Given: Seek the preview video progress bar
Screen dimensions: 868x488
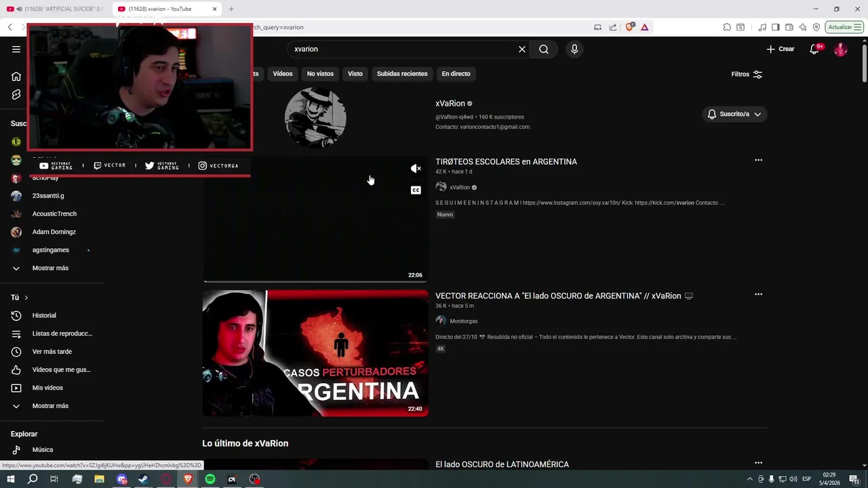Looking at the screenshot, I should (x=315, y=281).
